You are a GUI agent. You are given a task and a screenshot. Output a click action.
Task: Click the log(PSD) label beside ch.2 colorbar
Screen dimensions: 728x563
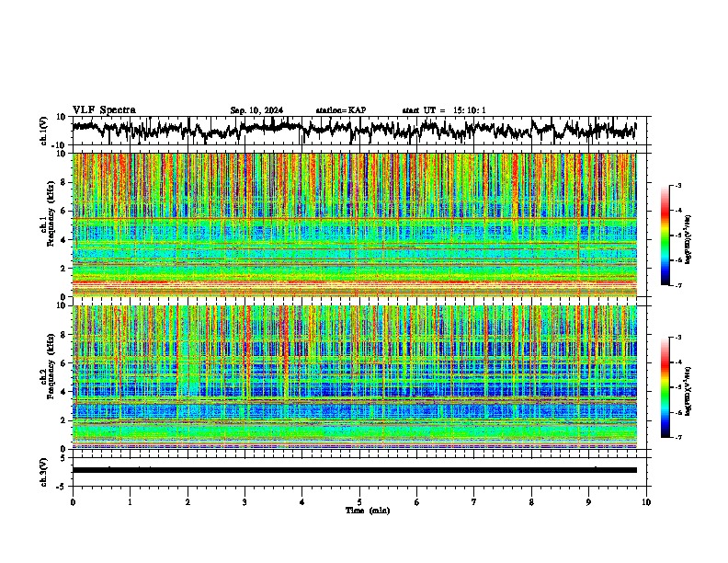688,391
